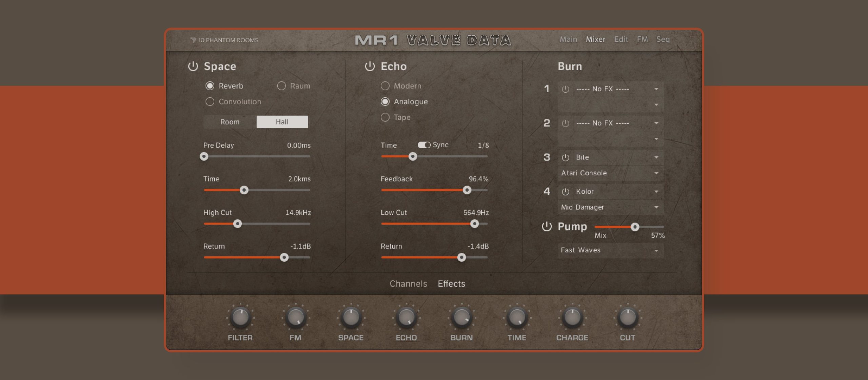Click the Space Pre Delay slider handle

coord(204,156)
